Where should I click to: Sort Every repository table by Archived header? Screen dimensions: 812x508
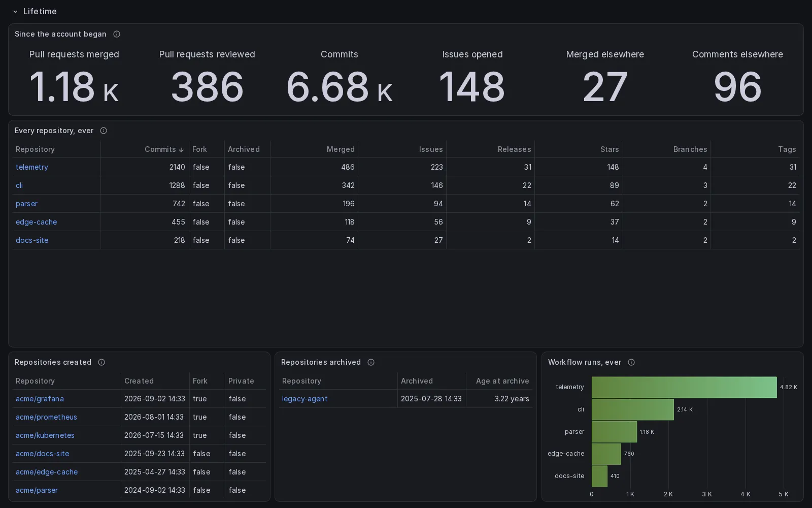(244, 149)
